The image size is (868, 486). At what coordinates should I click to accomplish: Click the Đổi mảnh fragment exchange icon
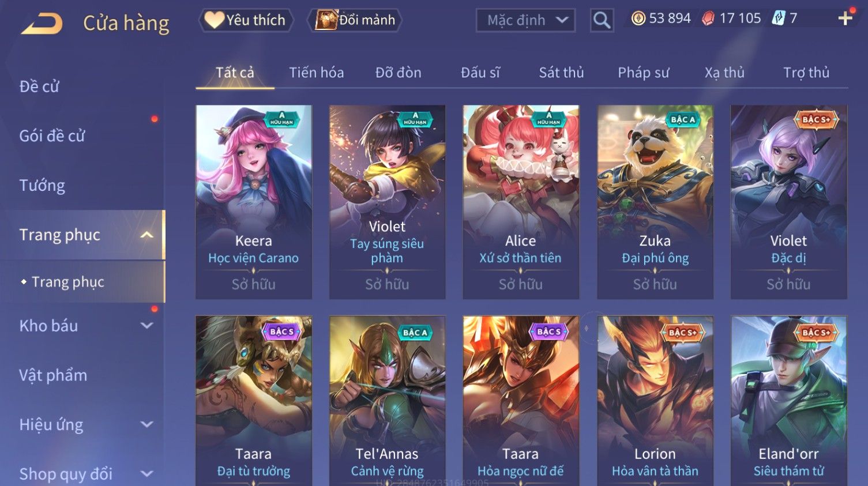(326, 20)
